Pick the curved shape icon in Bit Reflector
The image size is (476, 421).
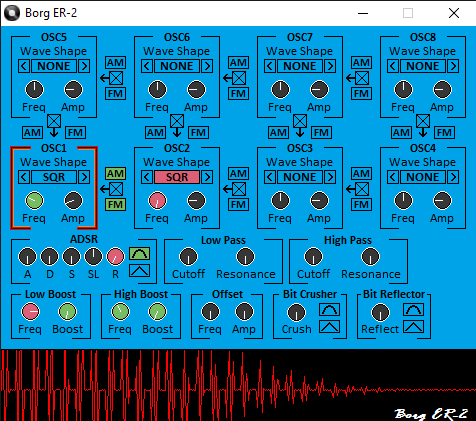(x=413, y=310)
